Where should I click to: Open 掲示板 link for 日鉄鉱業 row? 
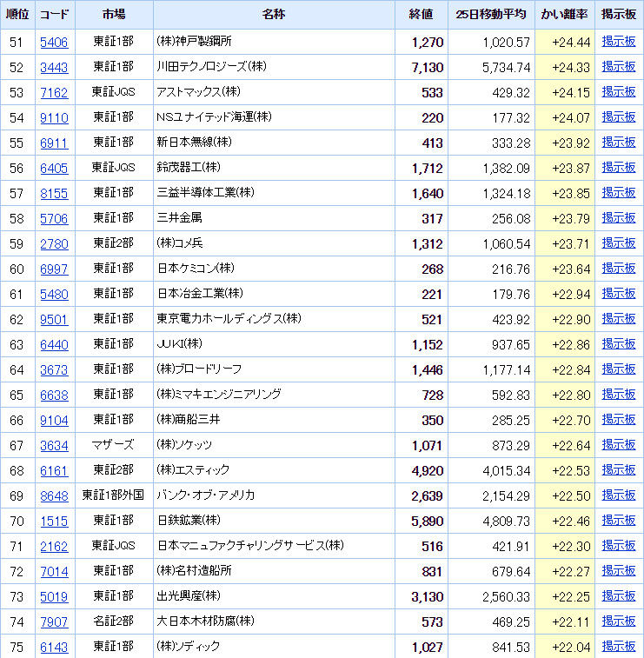click(619, 521)
